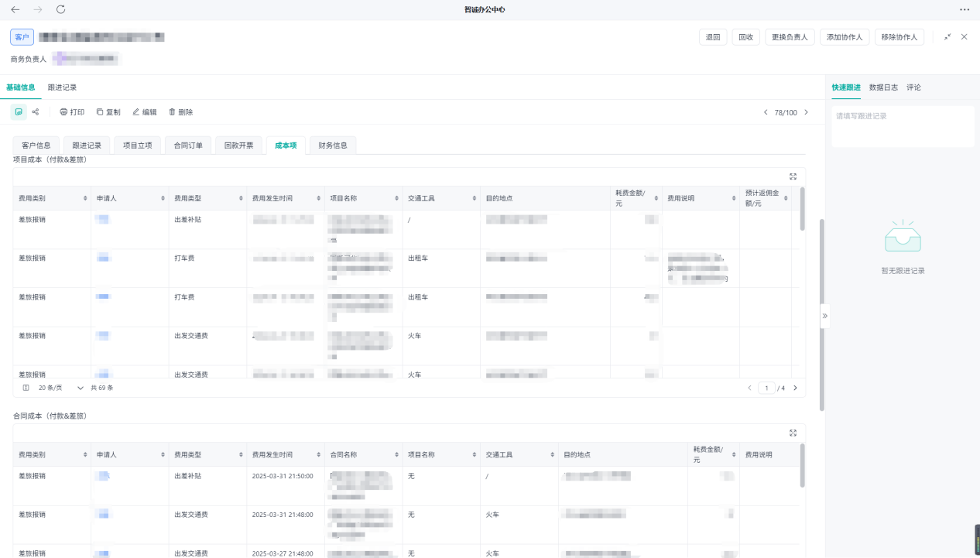Go to previous page of 项目成本 table
The height and width of the screenshot is (558, 980).
749,388
